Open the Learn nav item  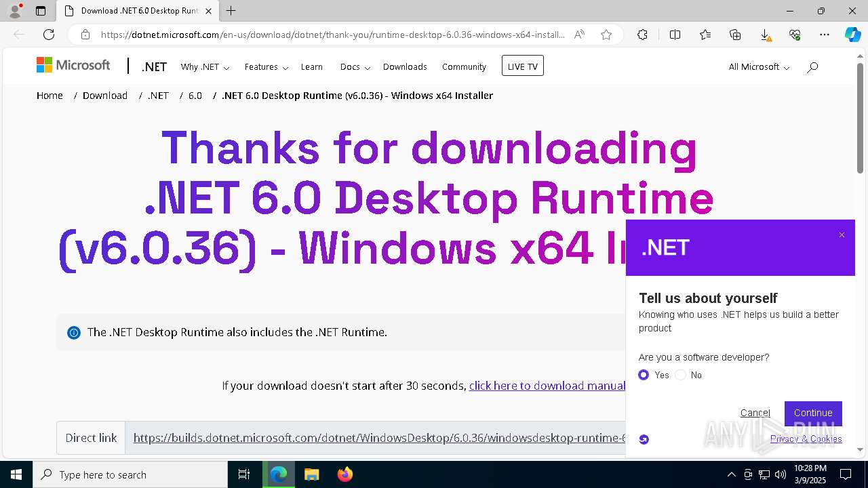pos(312,66)
